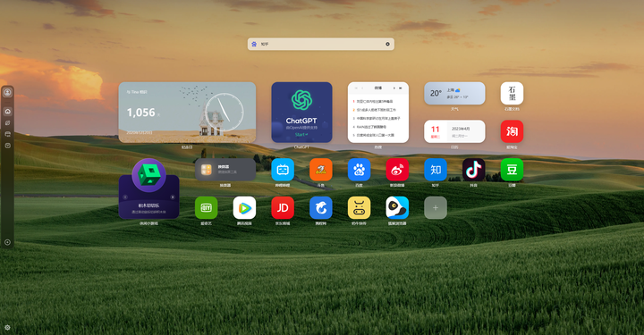Image resolution: width=644 pixels, height=335 pixels.
Task: Open the Baidu paw icon
Action: [x=359, y=170]
